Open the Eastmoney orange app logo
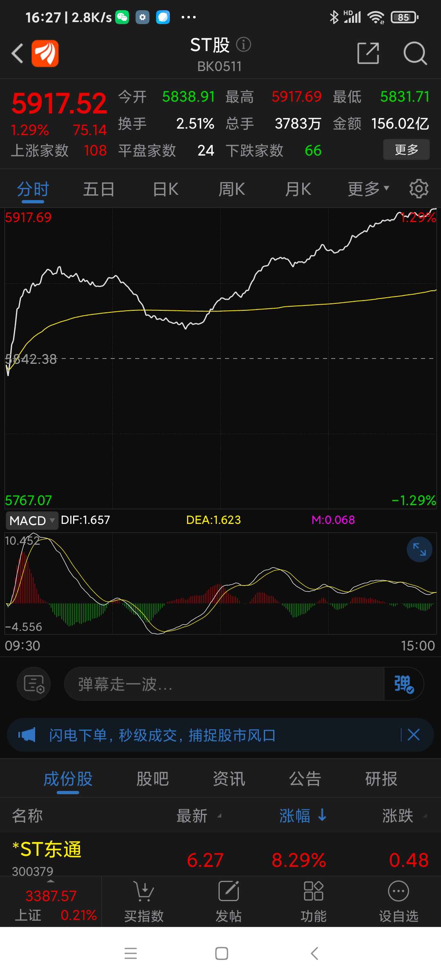The image size is (441, 980). pyautogui.click(x=45, y=53)
